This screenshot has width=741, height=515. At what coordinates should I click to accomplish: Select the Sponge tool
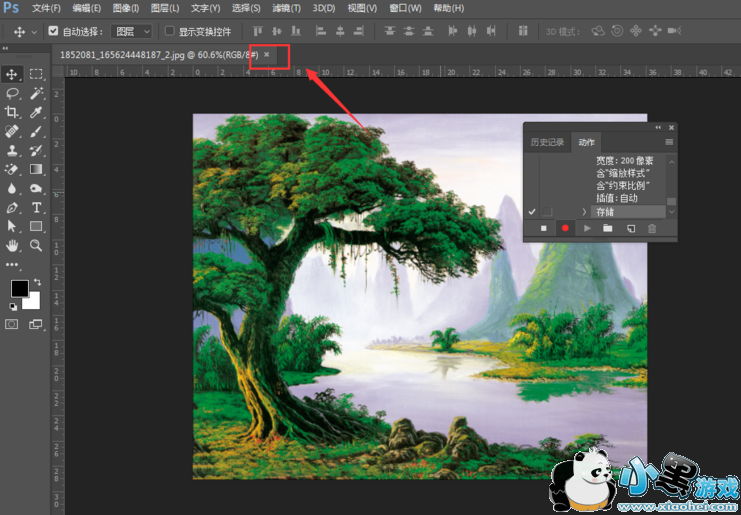point(36,188)
